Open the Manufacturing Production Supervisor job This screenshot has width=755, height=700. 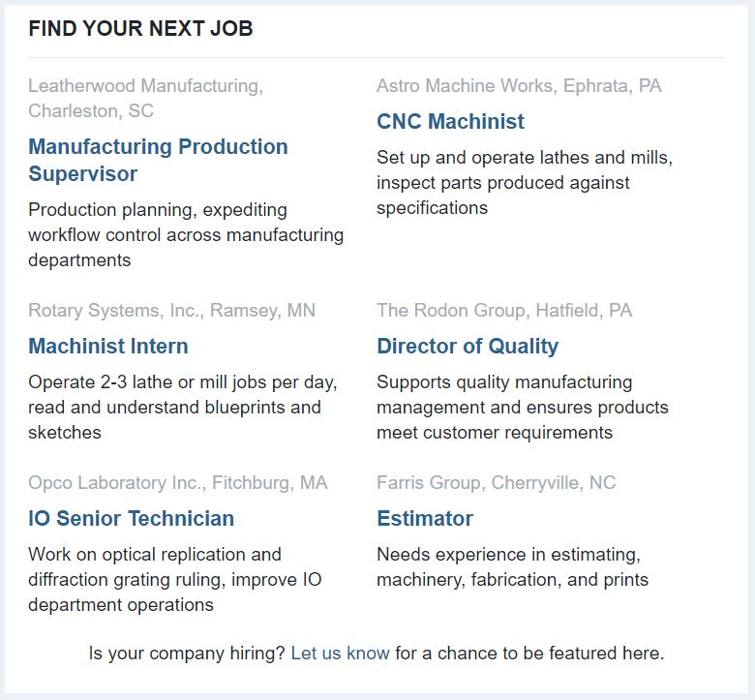pos(158,160)
